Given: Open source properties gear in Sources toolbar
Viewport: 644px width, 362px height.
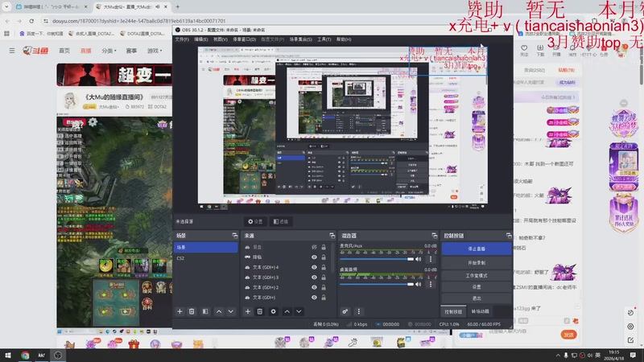Looking at the screenshot, I should (273, 311).
